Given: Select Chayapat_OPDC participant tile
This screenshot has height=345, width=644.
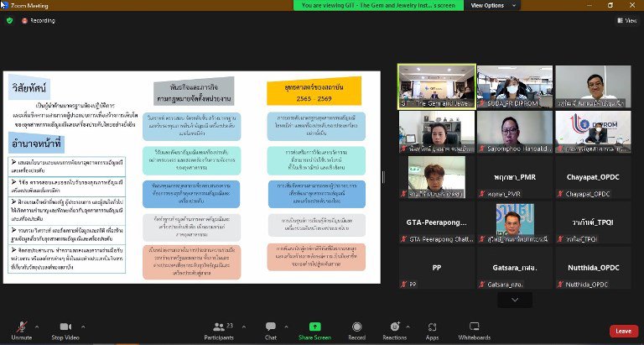Looking at the screenshot, I should (593, 177).
